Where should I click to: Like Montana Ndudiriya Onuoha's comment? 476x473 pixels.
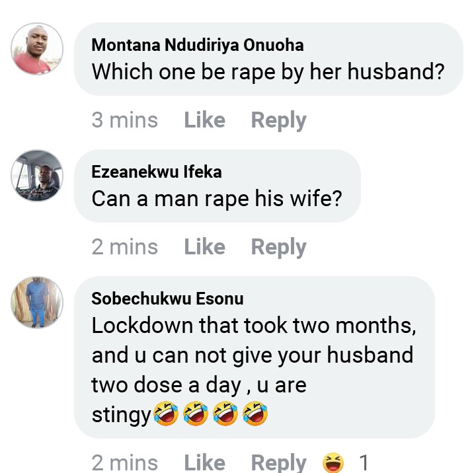click(204, 120)
